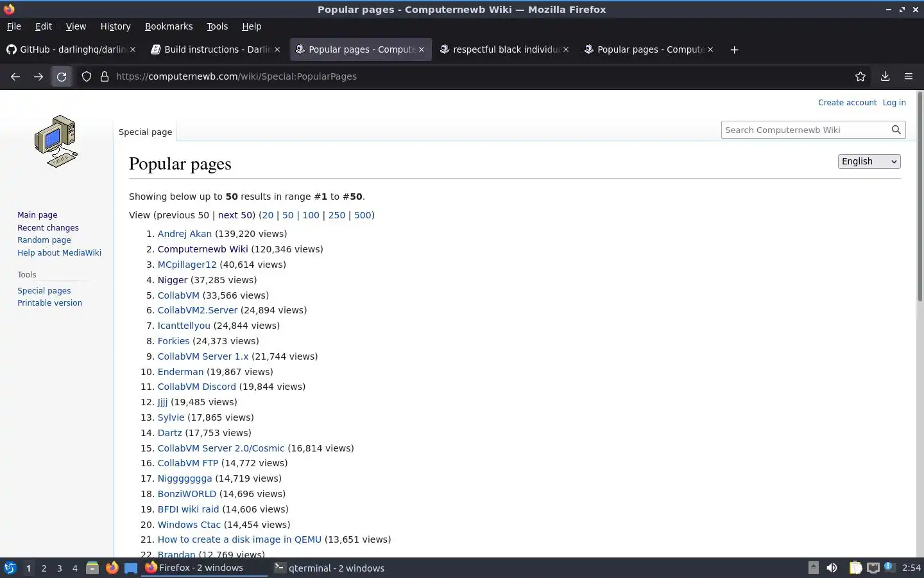Open the Firefox hamburger application menu
924x578 pixels.
point(909,76)
